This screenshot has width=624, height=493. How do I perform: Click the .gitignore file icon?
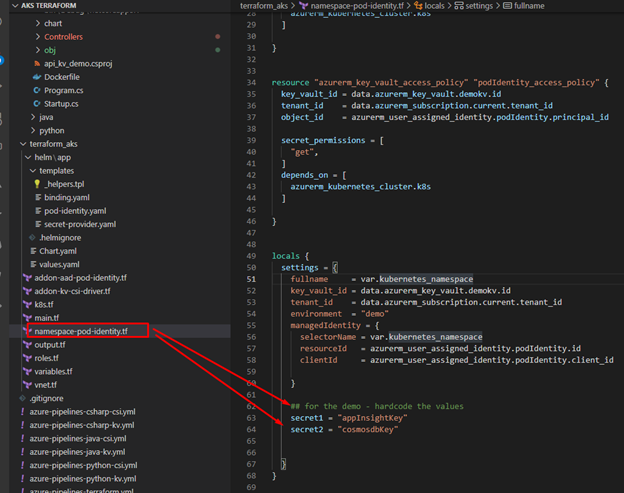tap(23, 398)
